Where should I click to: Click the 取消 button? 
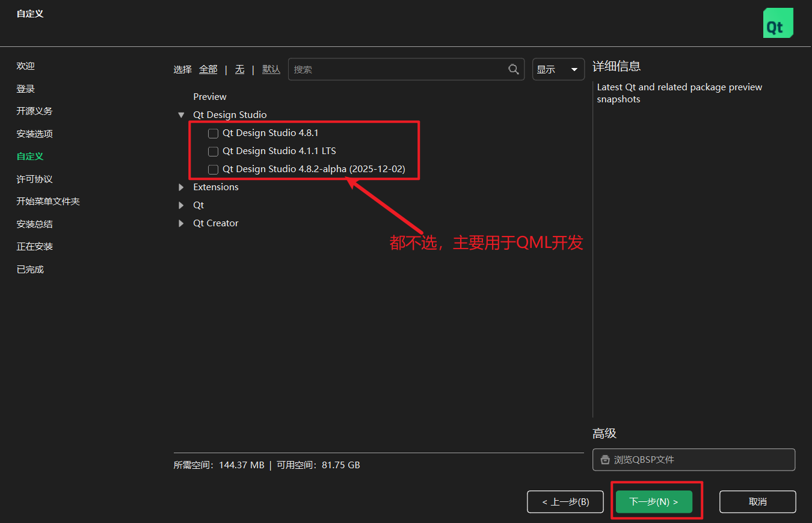(758, 502)
